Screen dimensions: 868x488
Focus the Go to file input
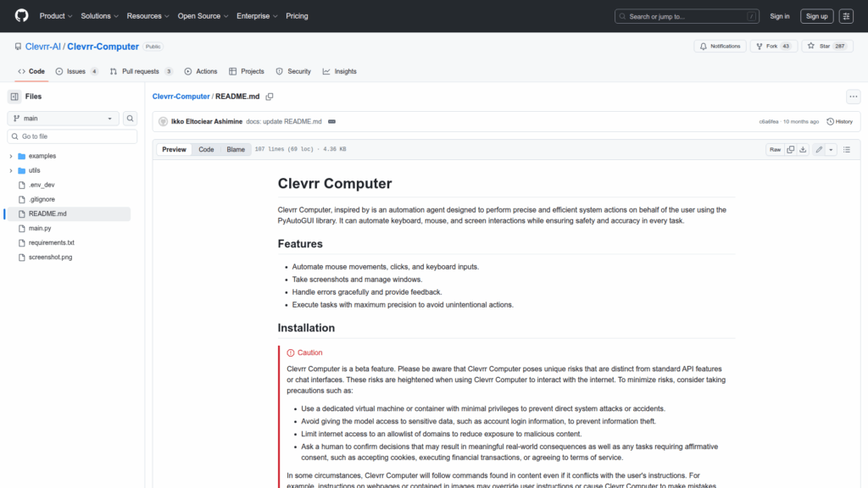(72, 136)
